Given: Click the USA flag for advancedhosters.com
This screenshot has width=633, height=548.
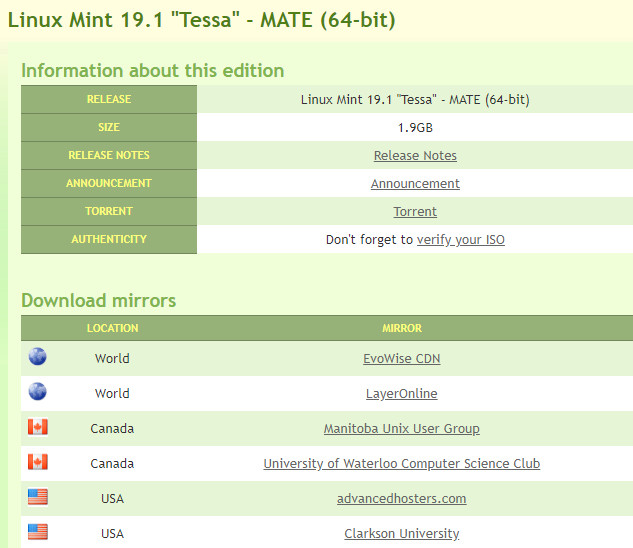Looking at the screenshot, I should (x=38, y=497).
